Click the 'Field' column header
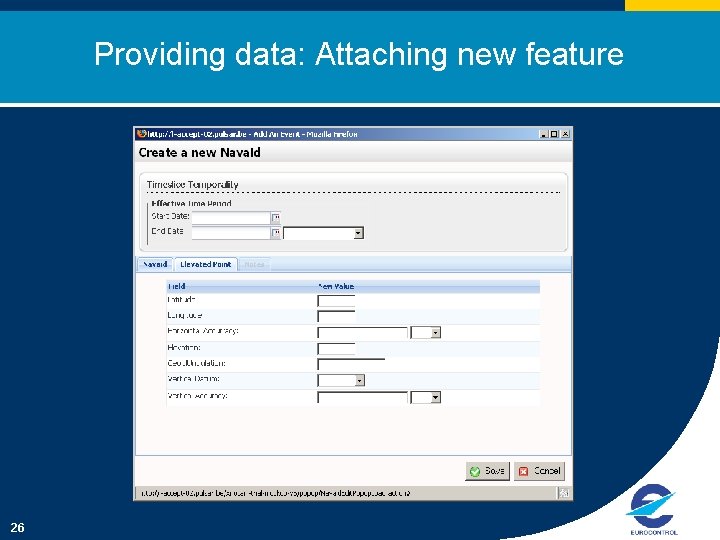The height and width of the screenshot is (540, 720). 177,287
